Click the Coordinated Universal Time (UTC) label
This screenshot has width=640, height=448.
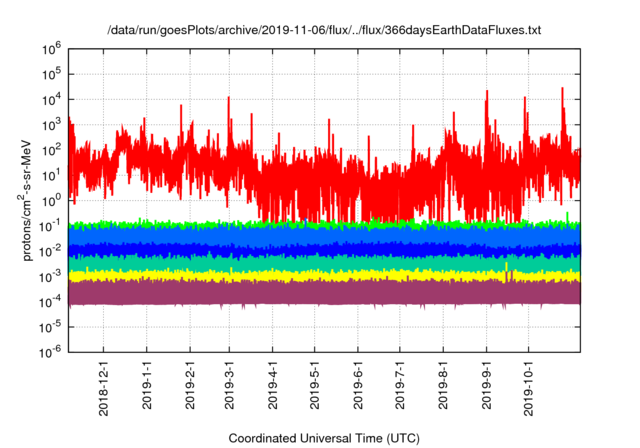click(x=324, y=438)
